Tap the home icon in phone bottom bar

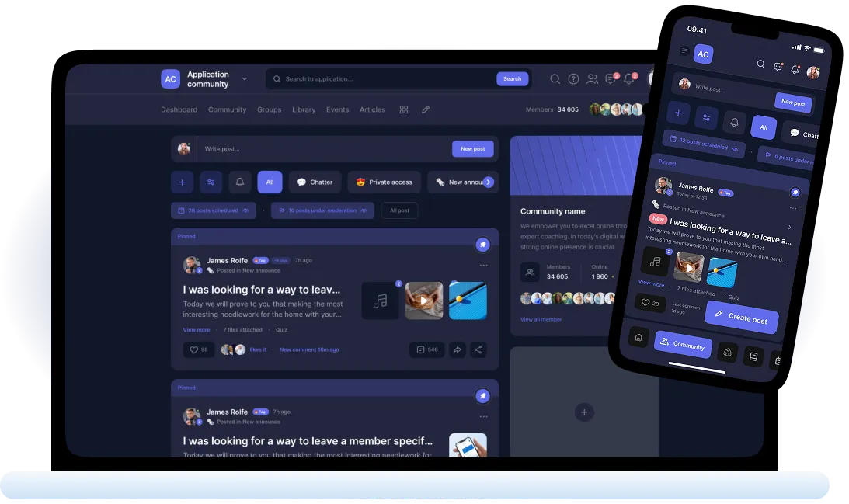638,337
